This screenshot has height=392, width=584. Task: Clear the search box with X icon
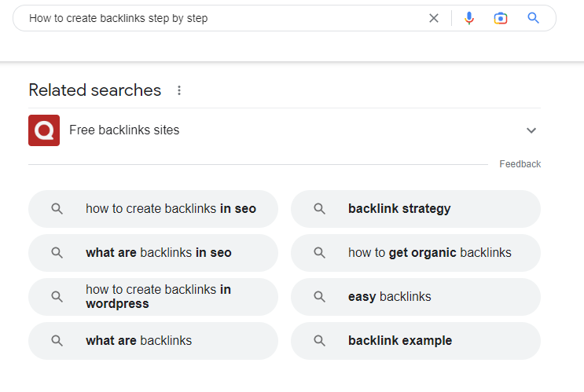(x=434, y=18)
